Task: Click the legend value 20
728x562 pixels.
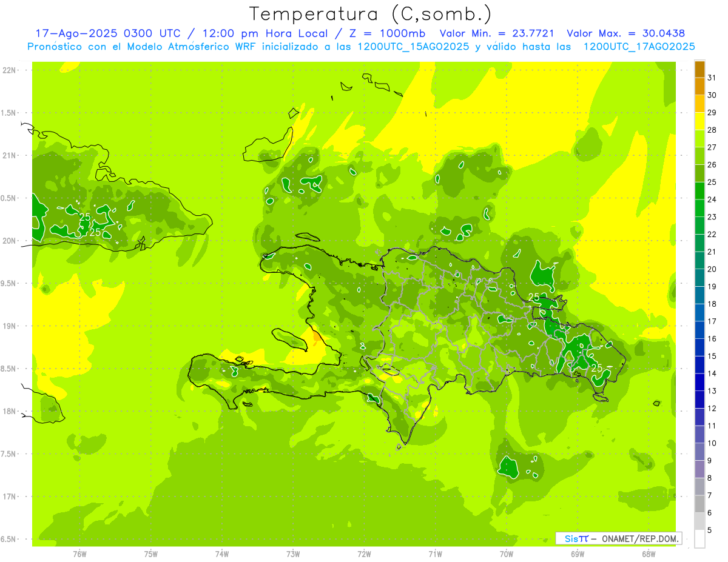Action: click(712, 269)
